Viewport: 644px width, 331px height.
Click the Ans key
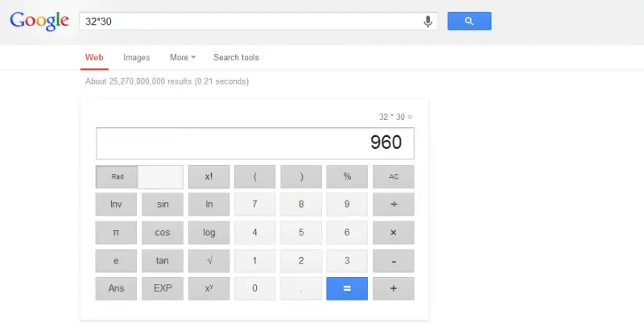coord(116,288)
